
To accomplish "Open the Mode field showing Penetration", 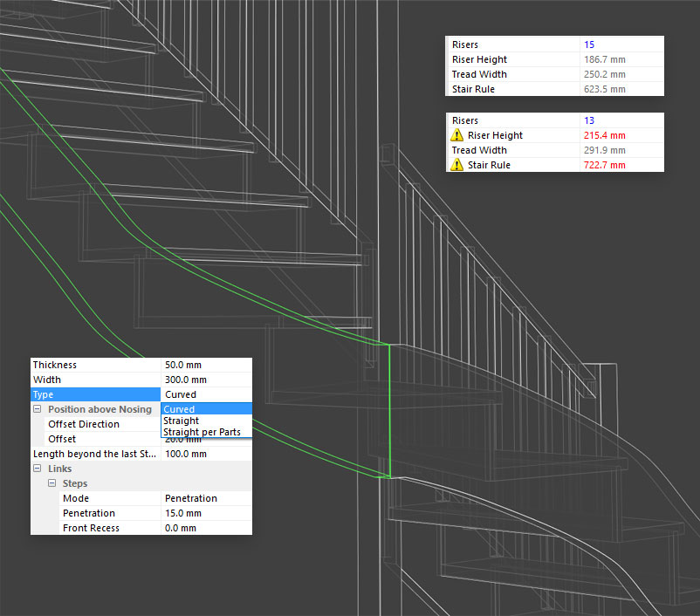I will point(206,498).
